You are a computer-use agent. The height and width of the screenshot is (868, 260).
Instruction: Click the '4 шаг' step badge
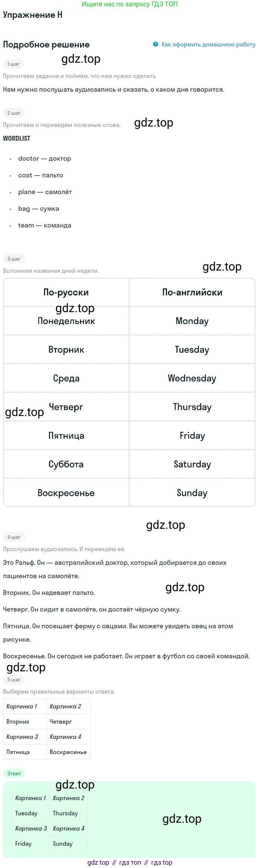point(14,537)
